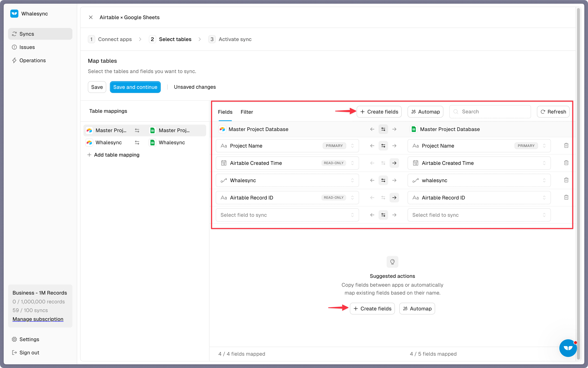
Task: Delete the Project Name field mapping
Action: [x=566, y=146]
